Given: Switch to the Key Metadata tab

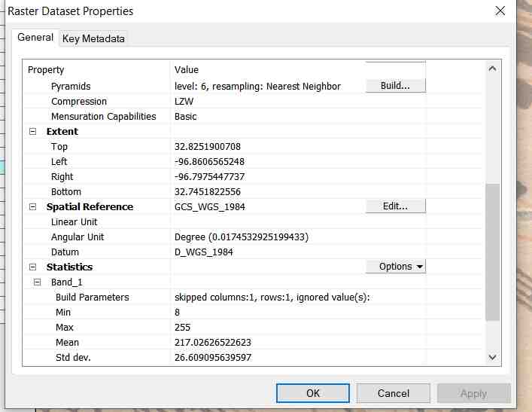Looking at the screenshot, I should pyautogui.click(x=93, y=38).
